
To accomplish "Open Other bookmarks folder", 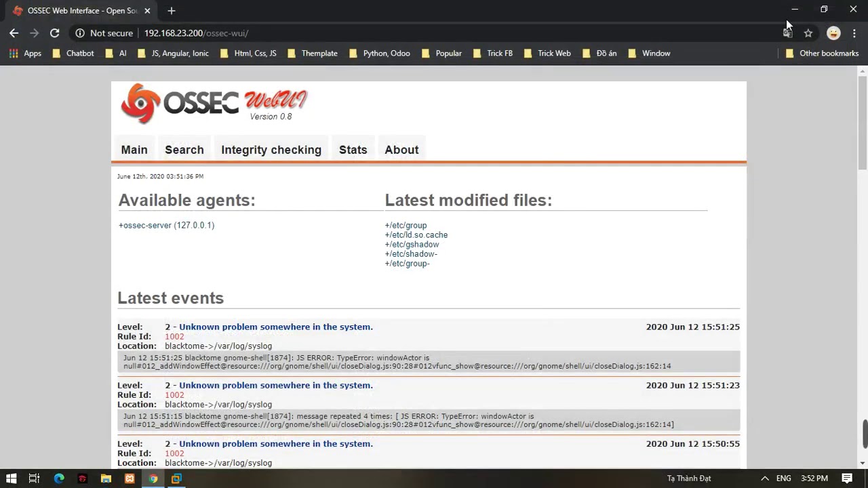I will 822,53.
